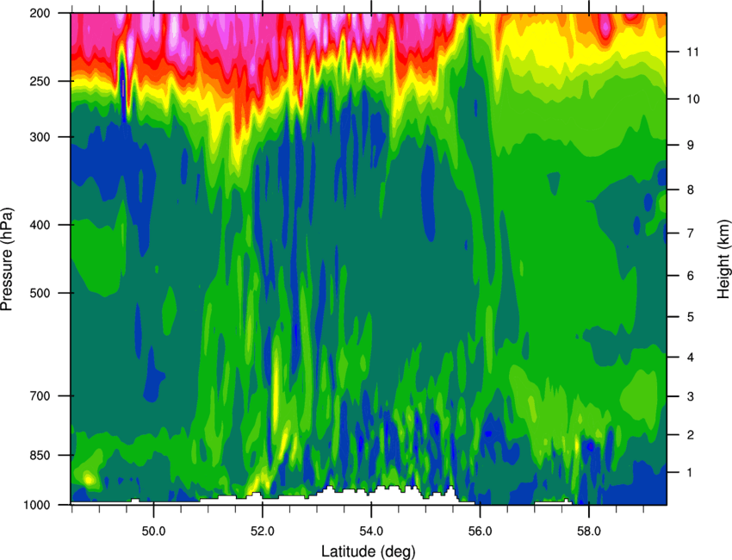Select the 700 pressure tick label
Viewport: 732px width, 560px height.
click(40, 396)
